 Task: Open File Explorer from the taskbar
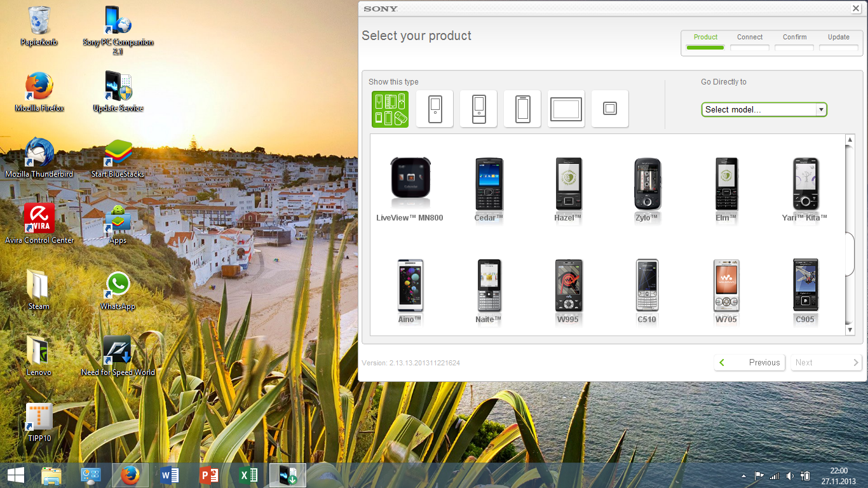[x=51, y=475]
